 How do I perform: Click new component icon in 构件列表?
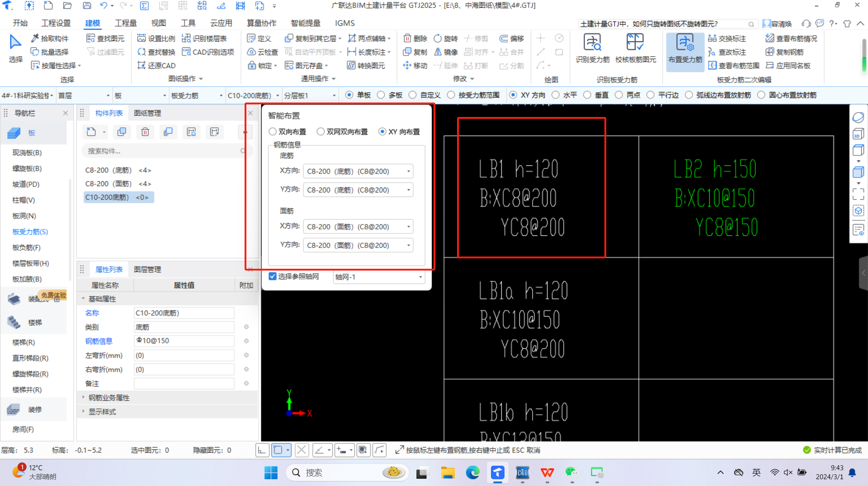(91, 132)
